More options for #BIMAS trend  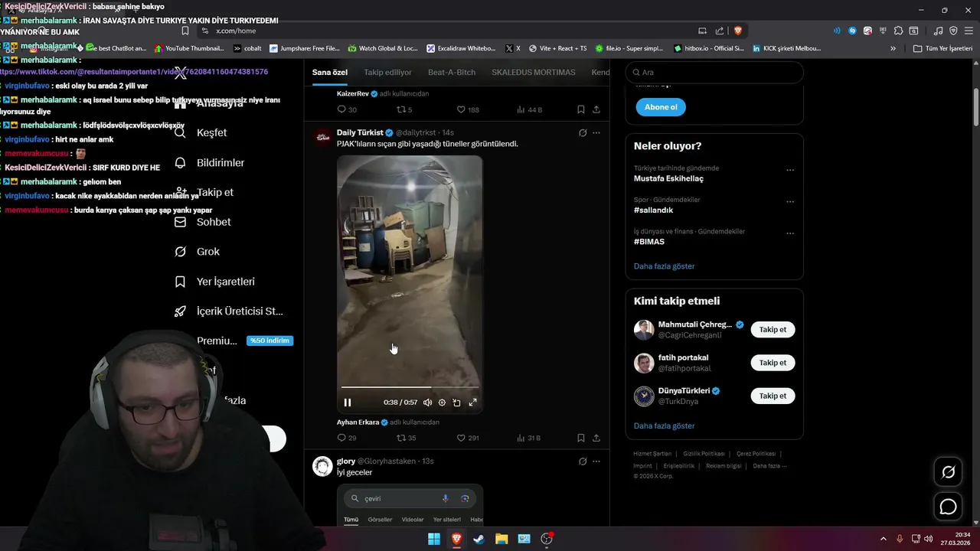coord(790,233)
